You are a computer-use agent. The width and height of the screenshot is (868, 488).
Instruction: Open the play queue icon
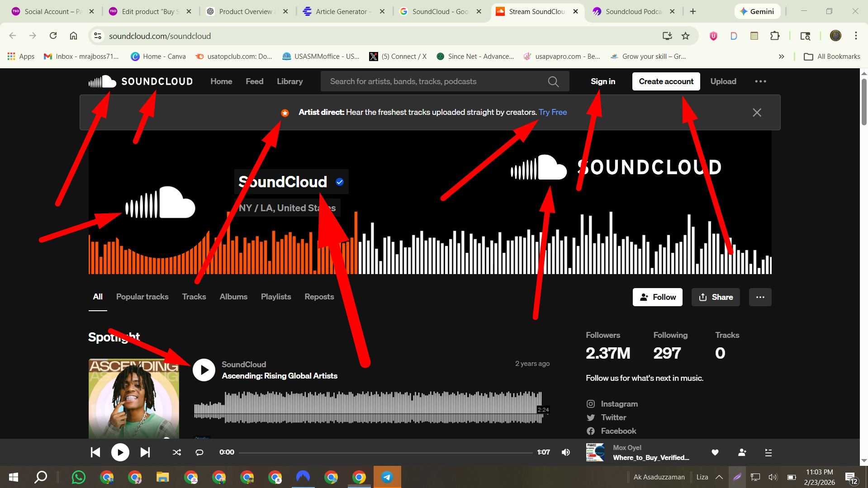[x=768, y=452]
